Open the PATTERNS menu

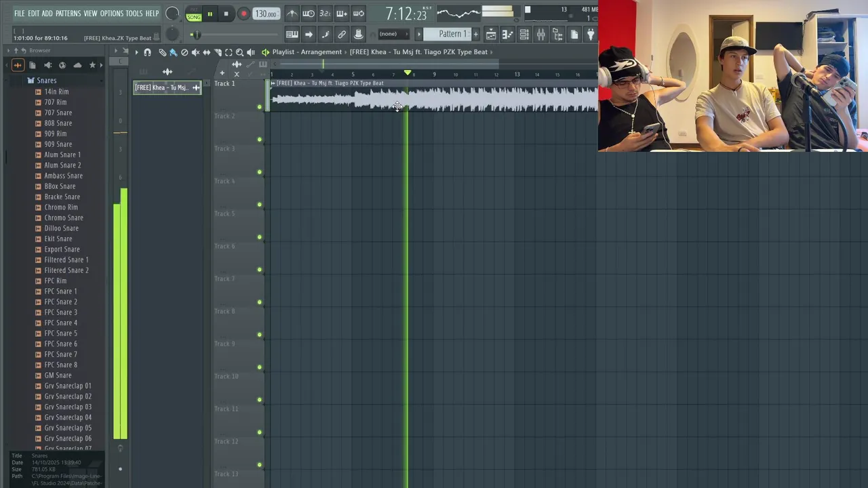coord(68,14)
